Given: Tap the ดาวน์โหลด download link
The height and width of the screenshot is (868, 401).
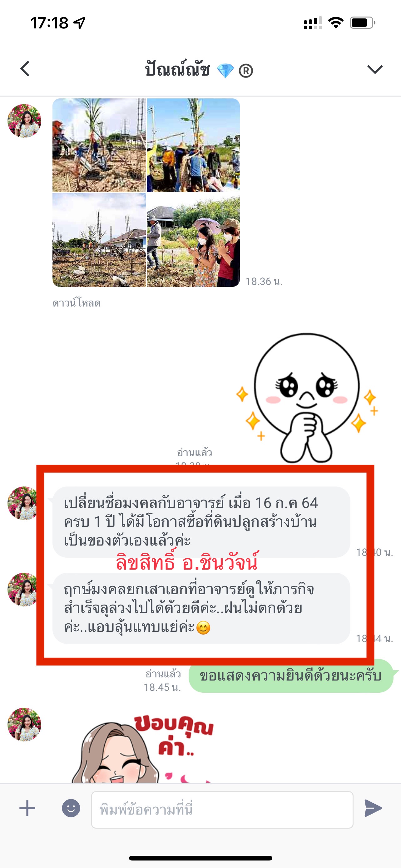Looking at the screenshot, I should [x=77, y=303].
